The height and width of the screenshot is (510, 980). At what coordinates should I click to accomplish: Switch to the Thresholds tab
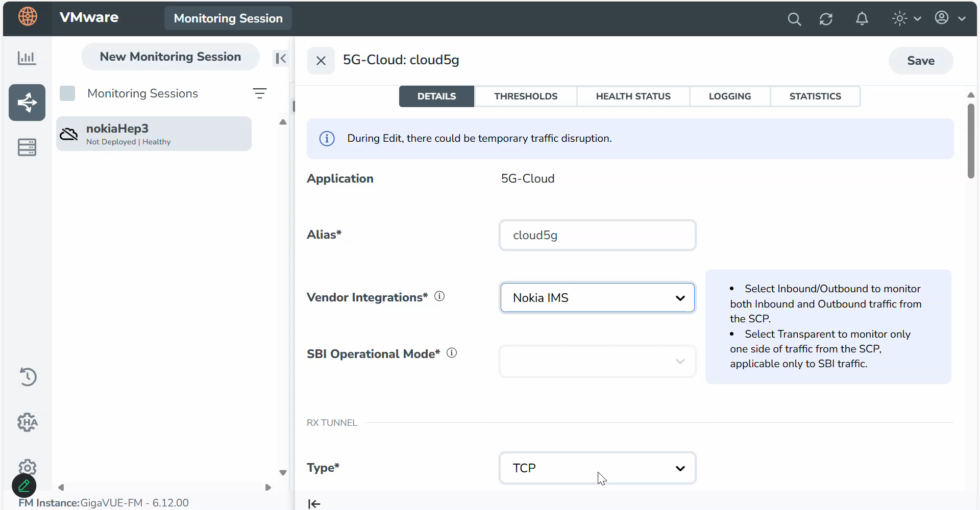click(x=526, y=96)
